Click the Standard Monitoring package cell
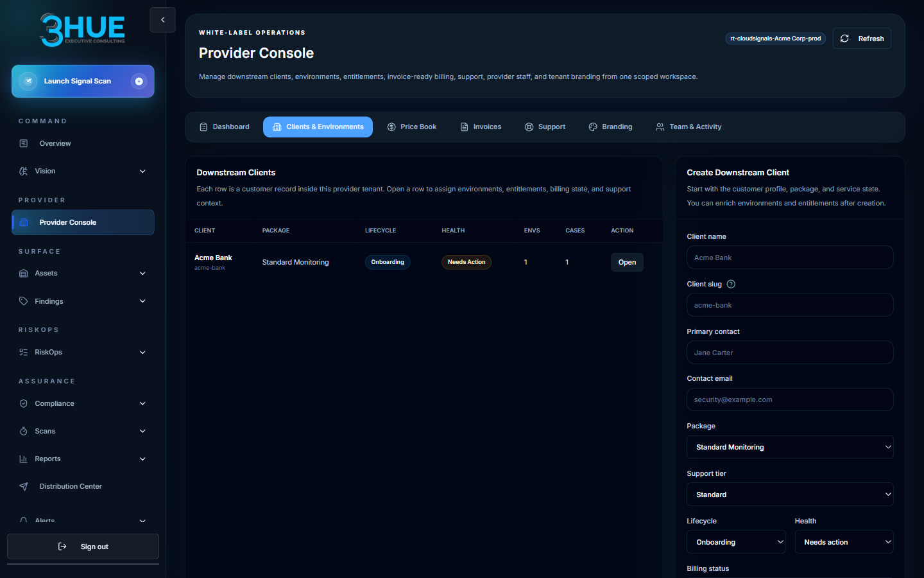 [x=296, y=262]
